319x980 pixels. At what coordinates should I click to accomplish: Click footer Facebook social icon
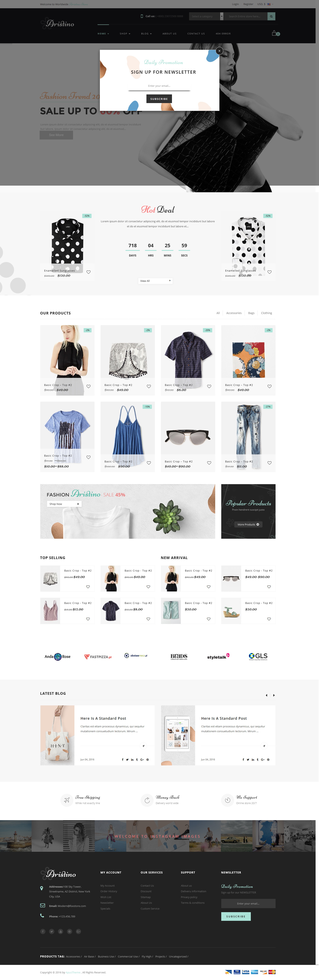43,931
